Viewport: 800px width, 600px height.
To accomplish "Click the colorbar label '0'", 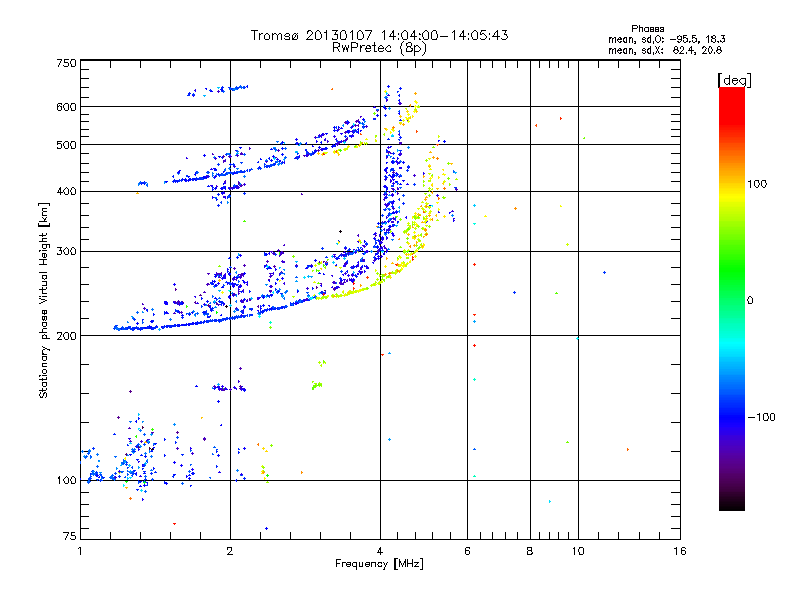I will 750,301.
